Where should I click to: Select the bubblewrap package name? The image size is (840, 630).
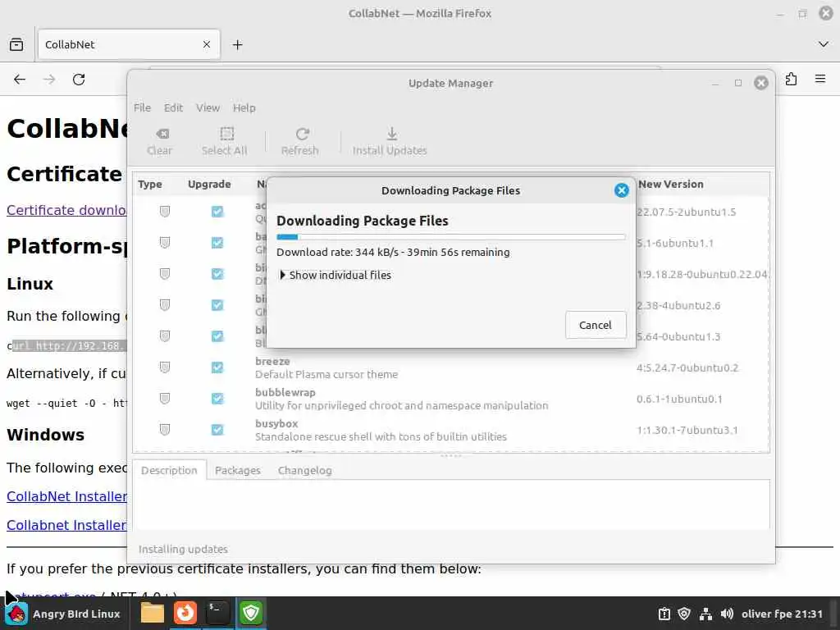coord(285,393)
